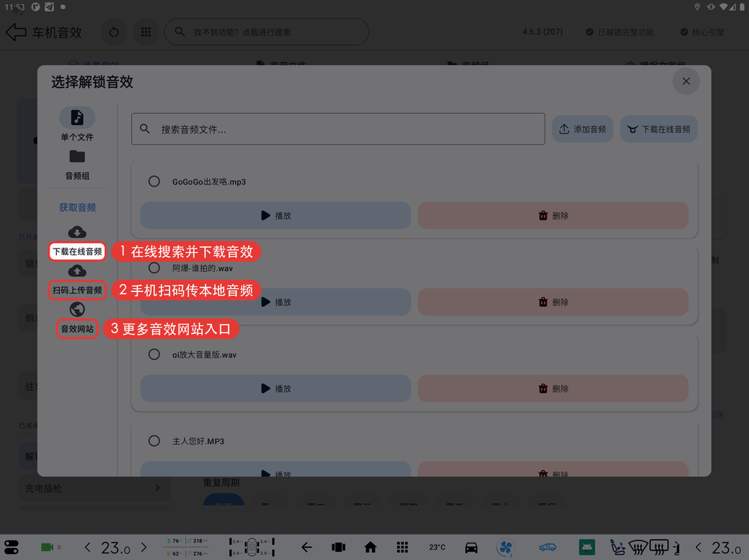749x560 pixels.
Task: Select the oi放大音量版.wav radio button
Action: point(154,354)
